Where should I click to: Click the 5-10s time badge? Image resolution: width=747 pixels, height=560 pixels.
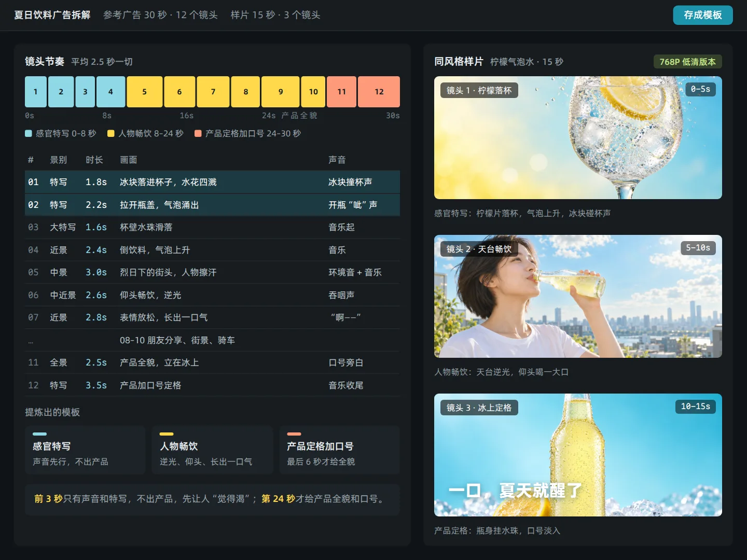[x=698, y=248]
